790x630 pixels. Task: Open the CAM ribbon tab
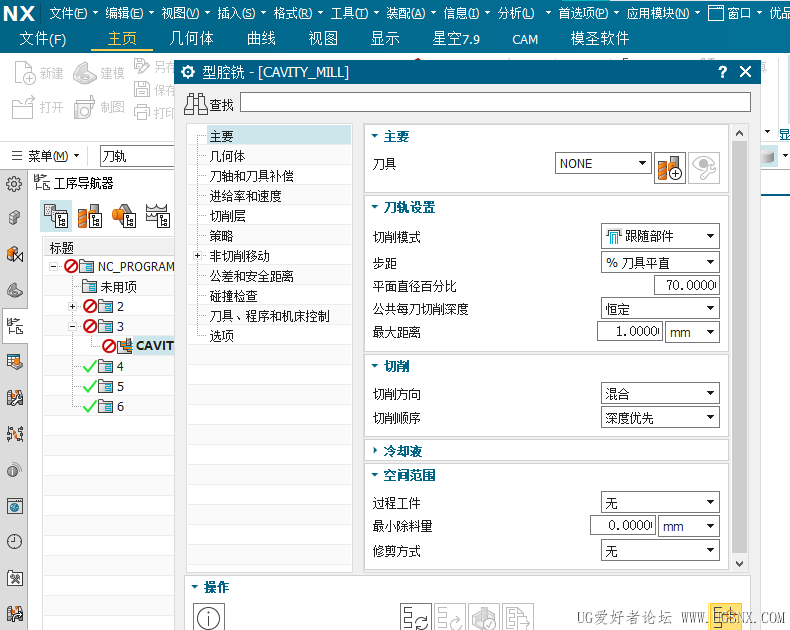pyautogui.click(x=525, y=39)
